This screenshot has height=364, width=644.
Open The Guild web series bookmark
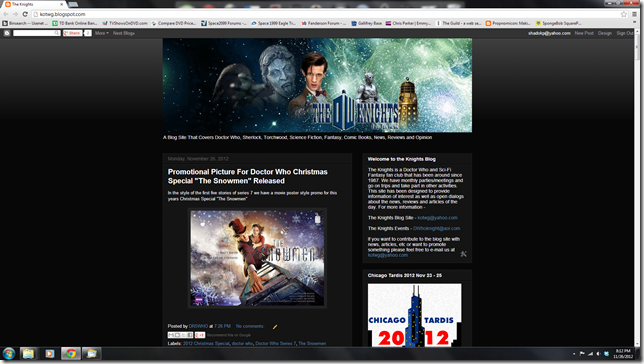click(458, 23)
